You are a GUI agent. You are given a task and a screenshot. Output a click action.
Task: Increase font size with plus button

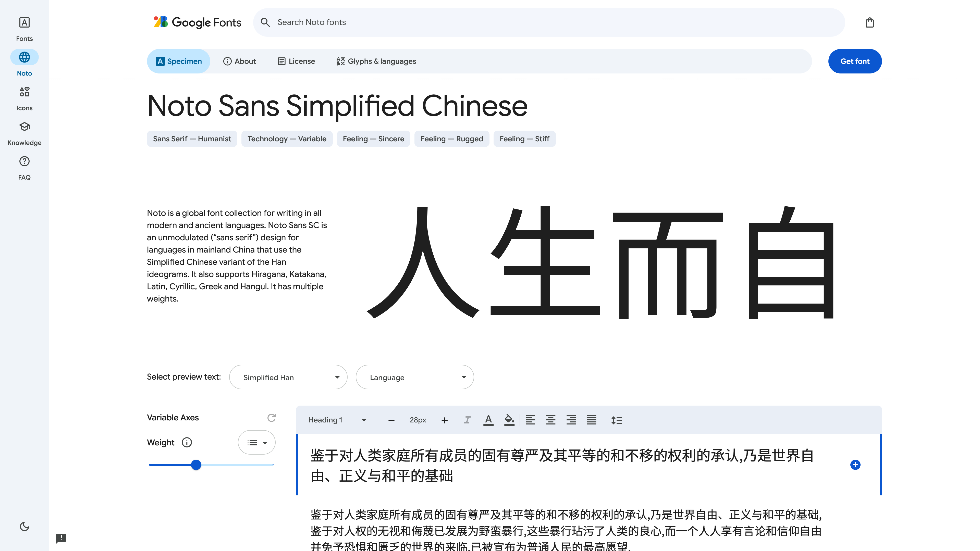point(444,420)
